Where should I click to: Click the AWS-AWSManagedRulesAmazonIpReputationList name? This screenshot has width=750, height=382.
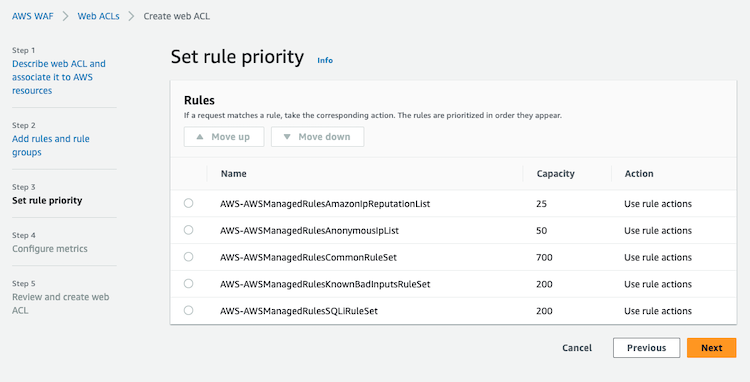(x=325, y=204)
